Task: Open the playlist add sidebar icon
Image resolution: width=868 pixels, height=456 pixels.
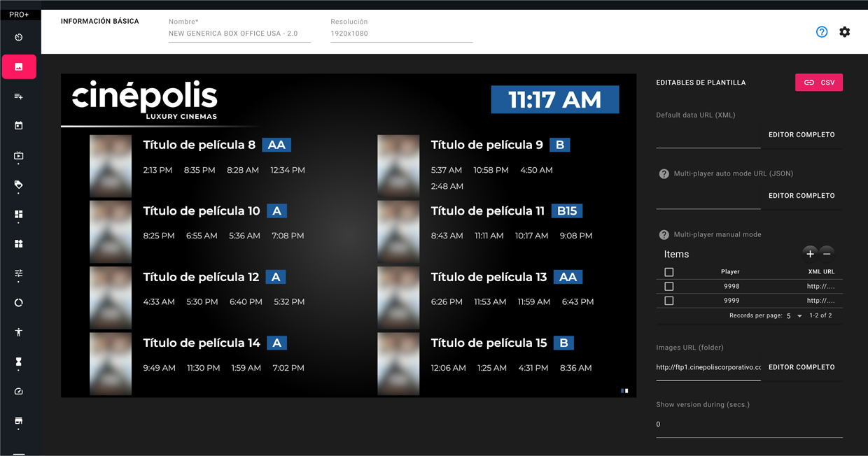Action: coord(19,97)
